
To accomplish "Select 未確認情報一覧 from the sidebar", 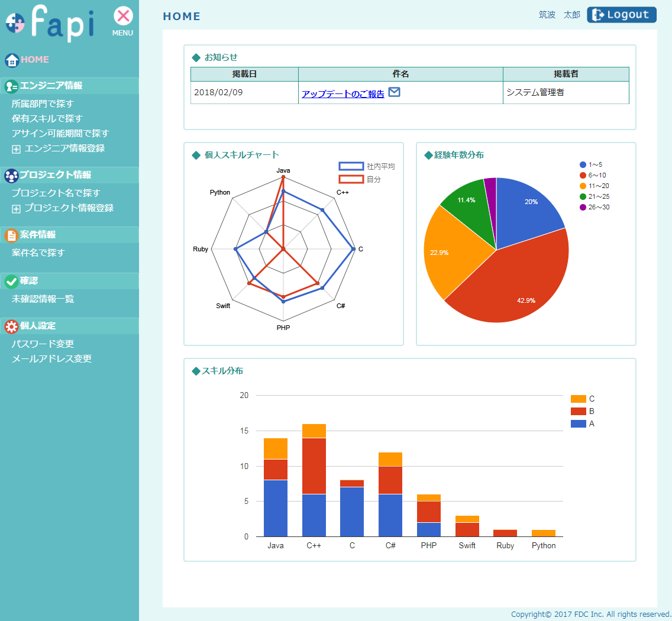I will 43,299.
